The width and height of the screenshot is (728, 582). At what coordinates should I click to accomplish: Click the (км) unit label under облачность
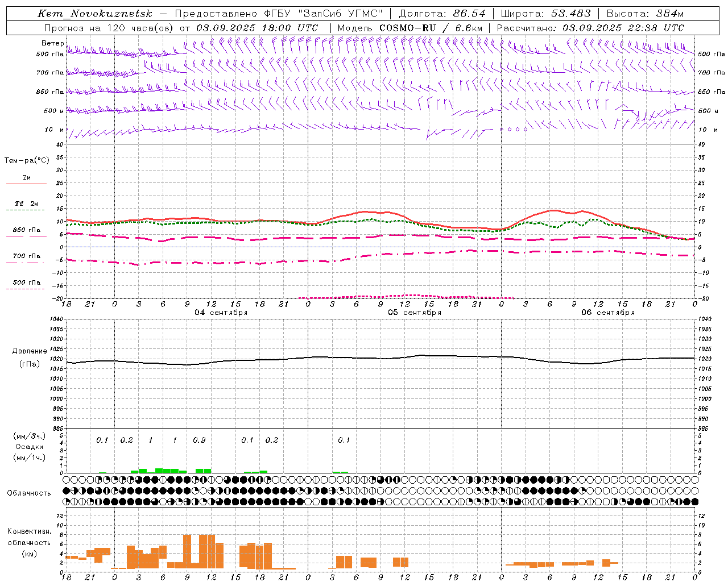click(x=29, y=554)
